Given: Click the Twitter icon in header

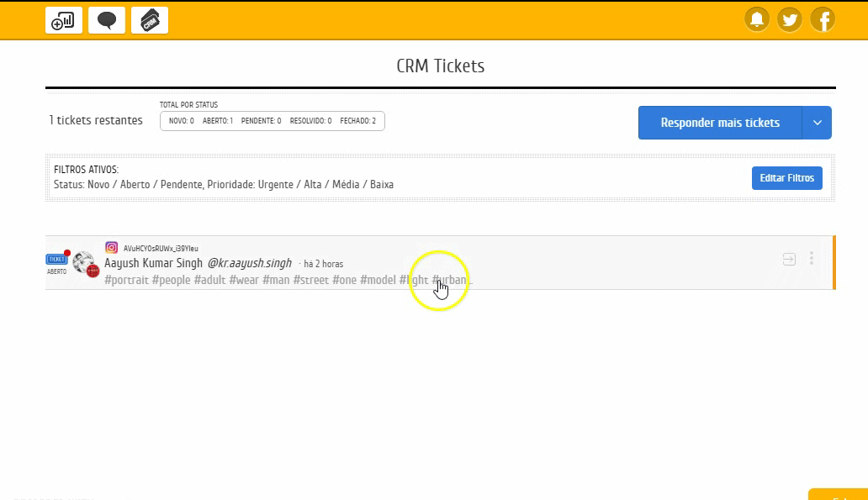Looking at the screenshot, I should 790,19.
